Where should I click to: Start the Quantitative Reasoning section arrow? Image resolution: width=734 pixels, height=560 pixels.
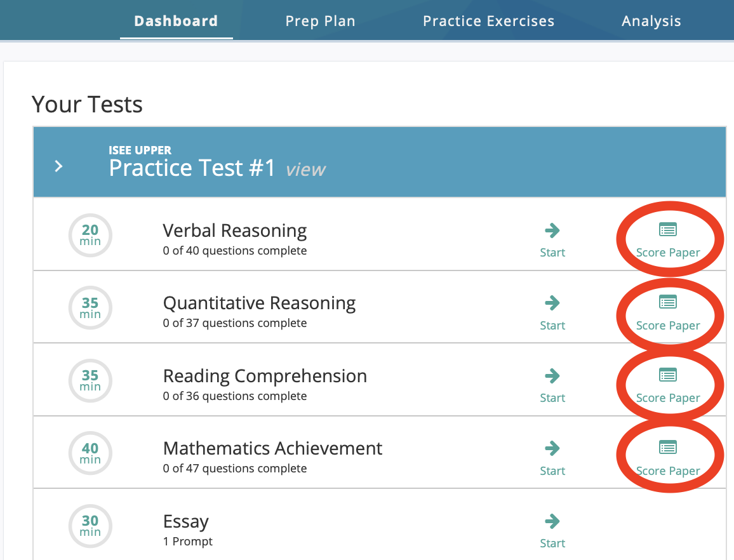click(552, 303)
